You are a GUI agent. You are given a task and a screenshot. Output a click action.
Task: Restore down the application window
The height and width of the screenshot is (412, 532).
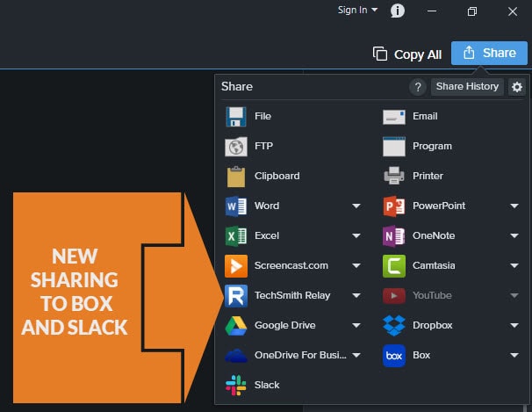coord(472,11)
